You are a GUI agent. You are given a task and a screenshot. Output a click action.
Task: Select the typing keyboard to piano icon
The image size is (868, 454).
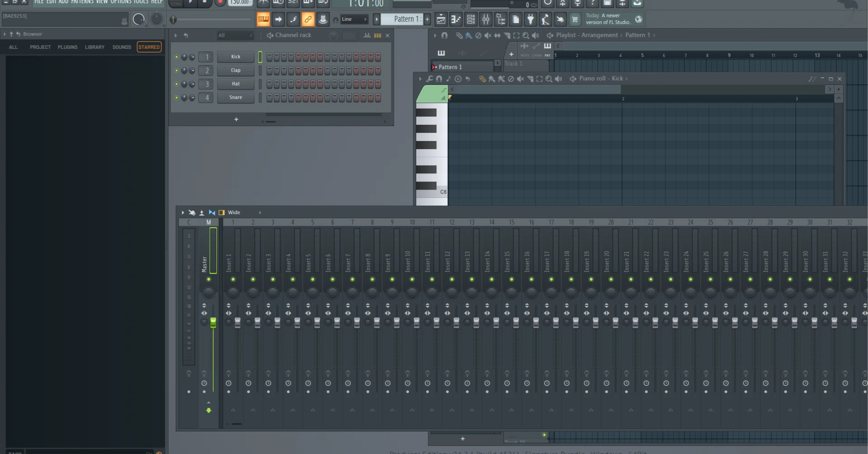point(263,19)
